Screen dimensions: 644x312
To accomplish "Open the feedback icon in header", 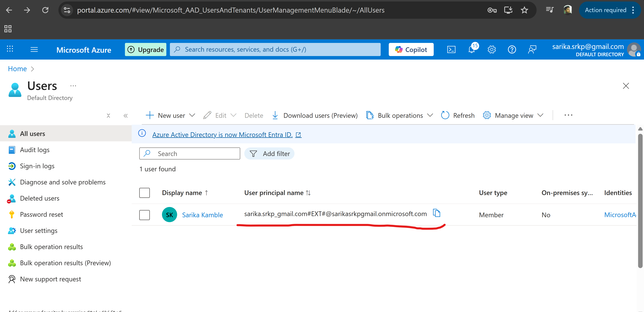I will 532,49.
